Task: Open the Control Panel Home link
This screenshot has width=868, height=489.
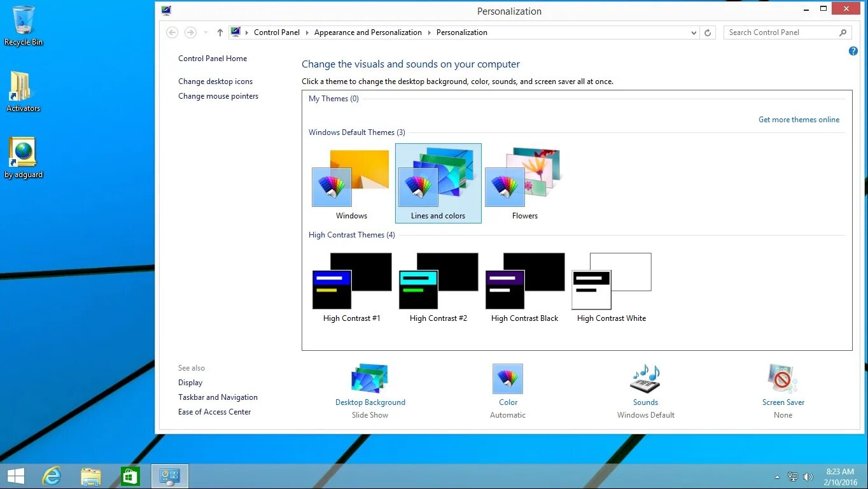Action: coord(213,59)
